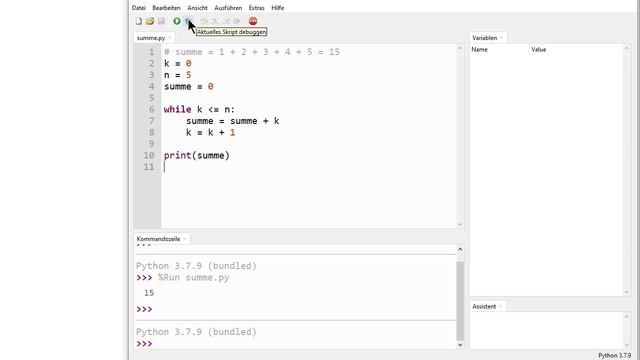Click the output value 15 in shell

pyautogui.click(x=149, y=293)
